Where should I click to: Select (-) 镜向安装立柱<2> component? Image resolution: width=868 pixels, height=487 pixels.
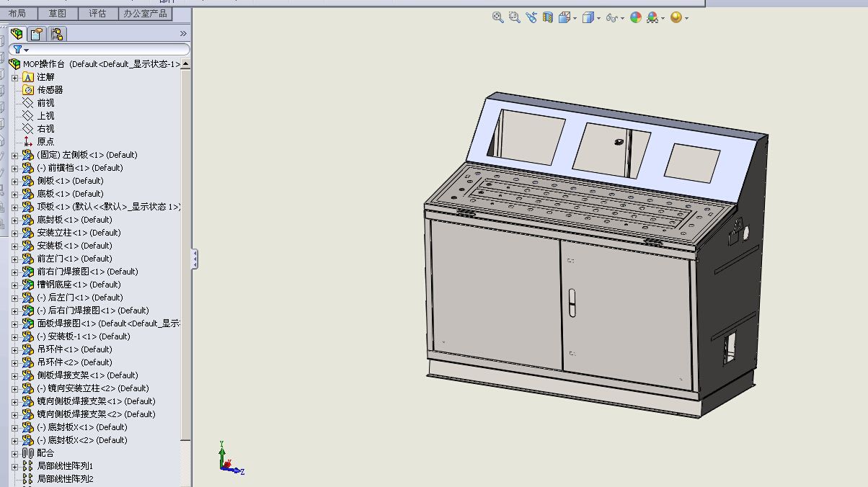click(93, 388)
